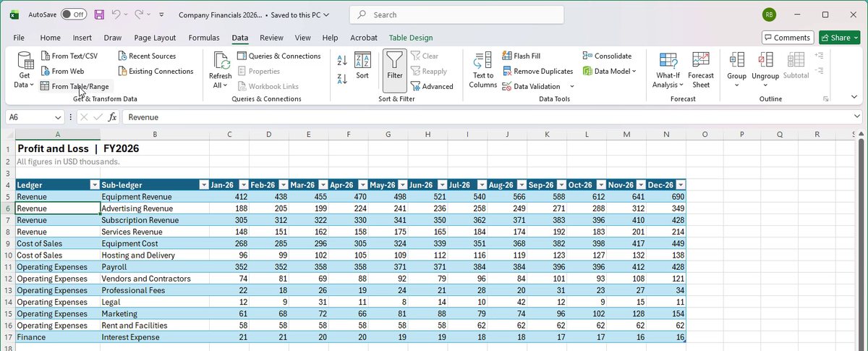
Task: Select column header P
Action: (x=742, y=134)
